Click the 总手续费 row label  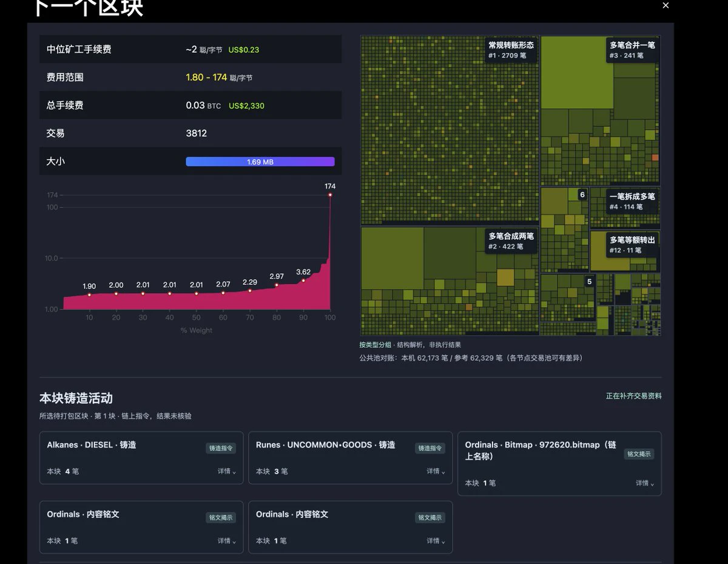click(65, 105)
